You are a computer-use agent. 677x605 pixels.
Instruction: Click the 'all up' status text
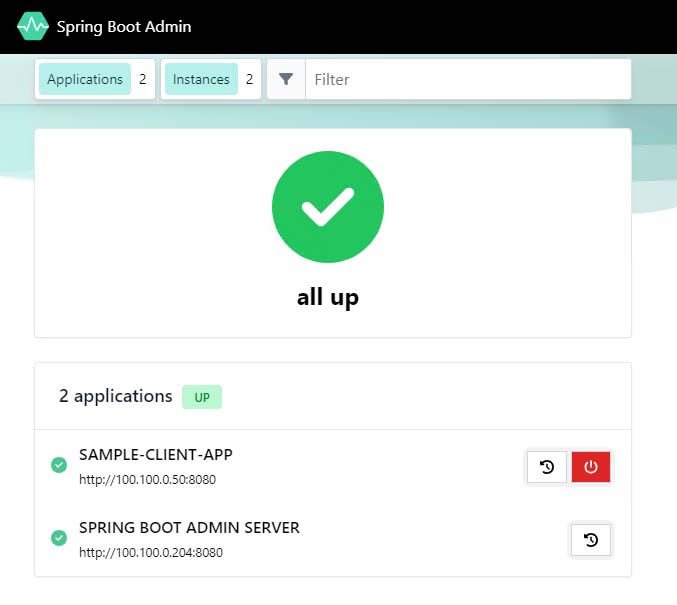[x=328, y=298]
